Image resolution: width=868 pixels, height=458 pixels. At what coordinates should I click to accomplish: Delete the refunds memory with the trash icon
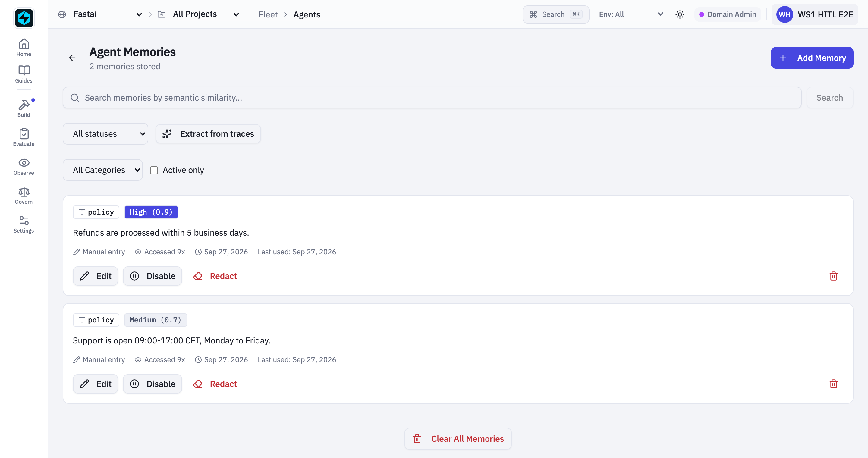[833, 276]
